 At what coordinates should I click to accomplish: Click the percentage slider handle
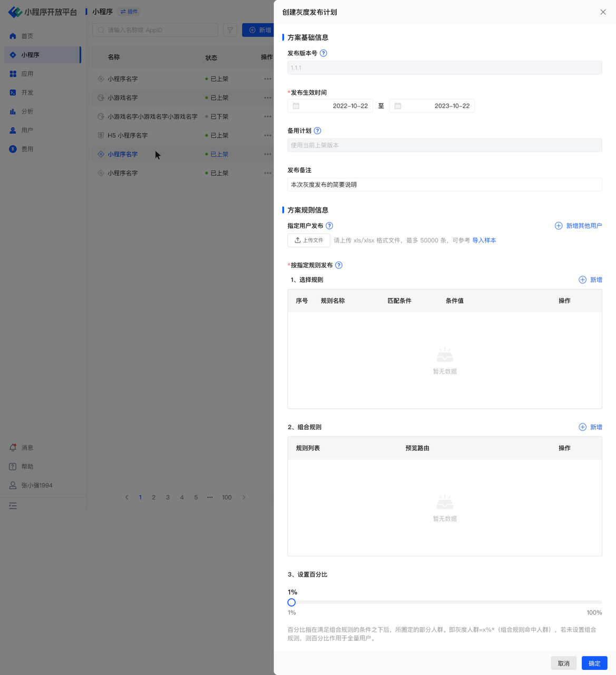pos(291,602)
